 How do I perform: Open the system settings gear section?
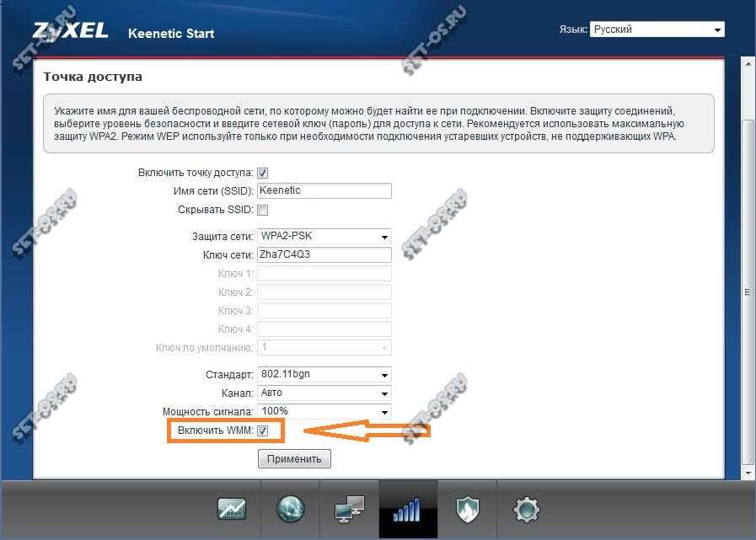(526, 509)
